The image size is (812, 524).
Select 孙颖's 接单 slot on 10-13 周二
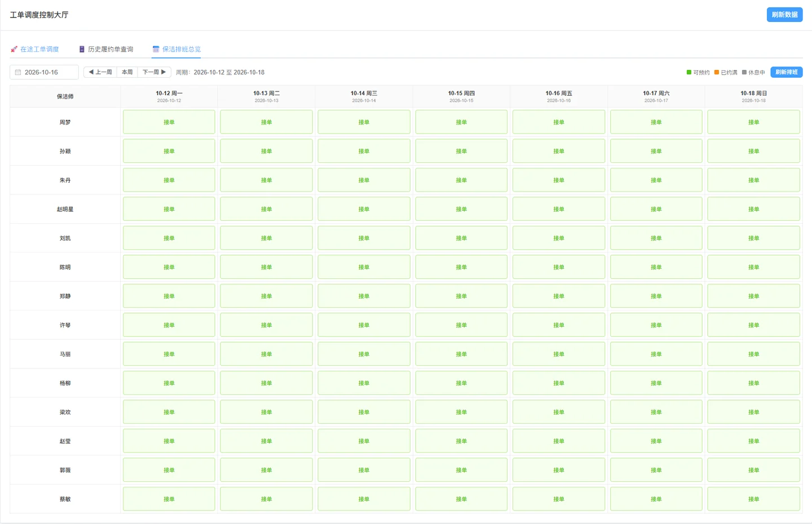(266, 151)
